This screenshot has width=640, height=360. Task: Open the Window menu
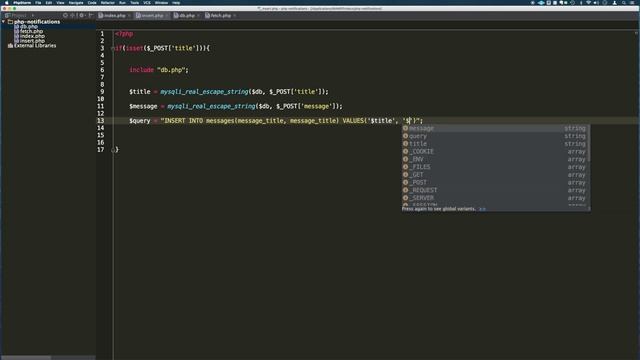tap(161, 2)
